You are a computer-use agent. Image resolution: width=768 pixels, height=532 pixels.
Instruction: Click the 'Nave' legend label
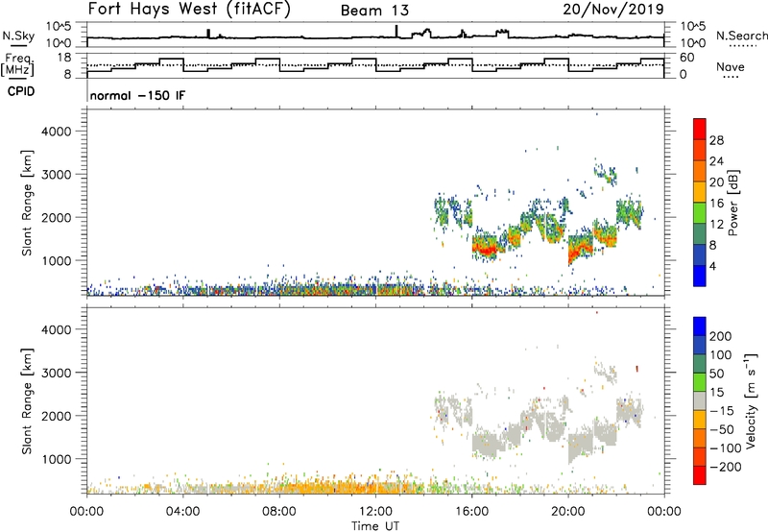click(731, 67)
